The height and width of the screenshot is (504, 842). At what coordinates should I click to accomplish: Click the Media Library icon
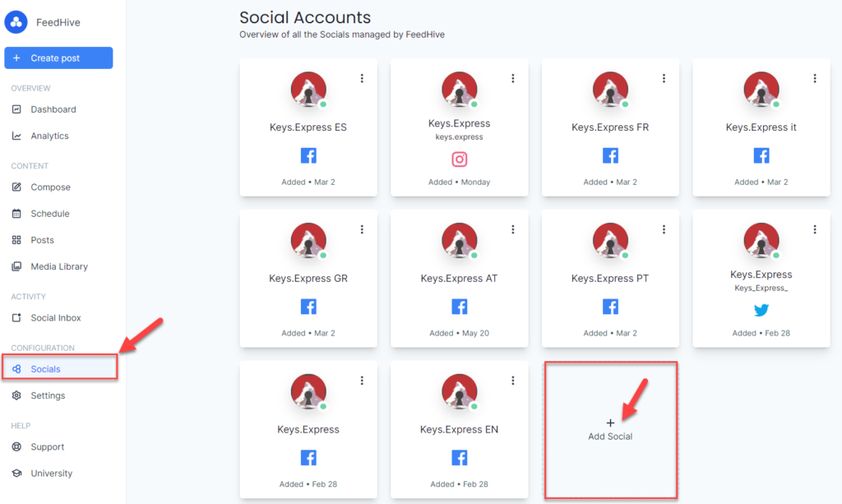click(16, 266)
